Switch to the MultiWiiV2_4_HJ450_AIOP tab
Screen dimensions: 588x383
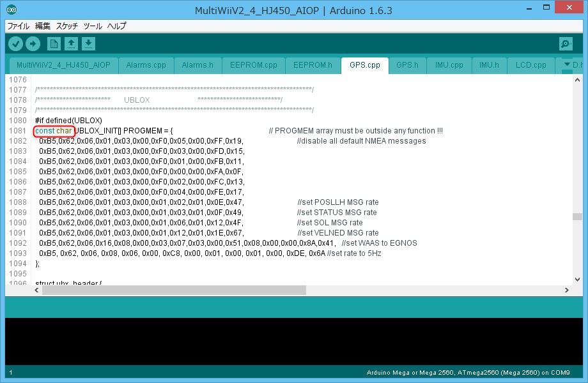pos(63,65)
